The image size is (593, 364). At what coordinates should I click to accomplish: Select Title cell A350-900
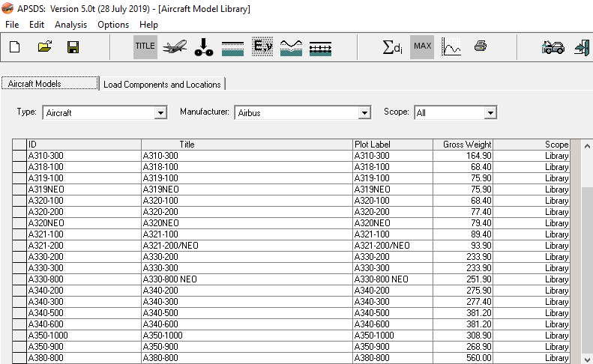point(247,347)
